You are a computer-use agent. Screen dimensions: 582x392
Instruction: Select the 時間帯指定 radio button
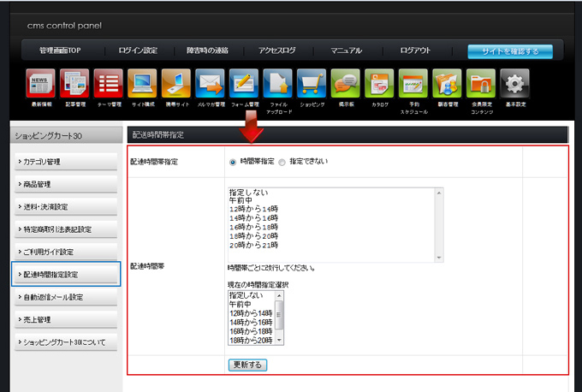tap(233, 162)
